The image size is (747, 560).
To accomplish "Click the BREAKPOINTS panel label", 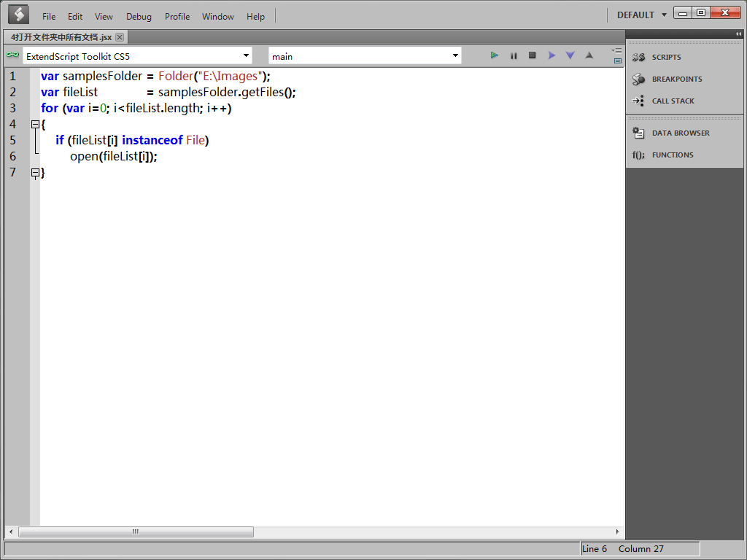I will pos(676,79).
